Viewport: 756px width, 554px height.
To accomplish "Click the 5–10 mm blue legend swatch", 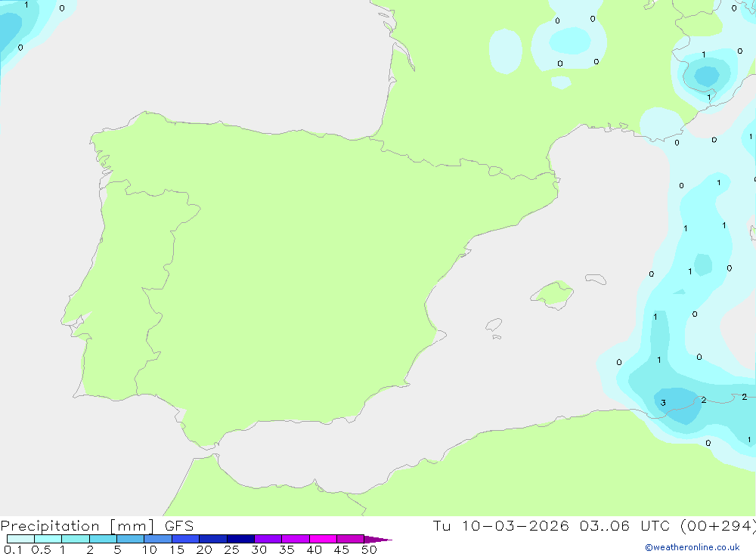I will click(x=131, y=539).
